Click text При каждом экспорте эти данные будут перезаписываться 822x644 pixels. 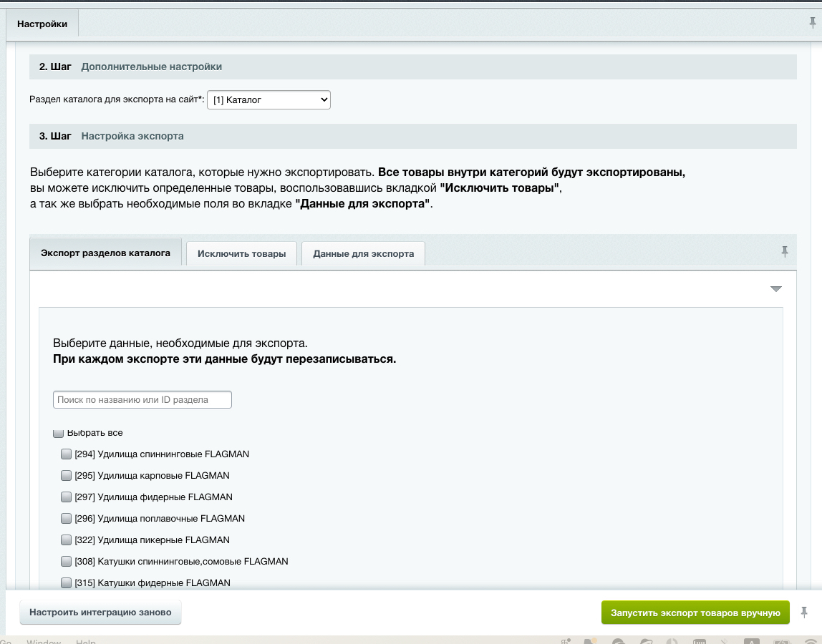point(224,359)
